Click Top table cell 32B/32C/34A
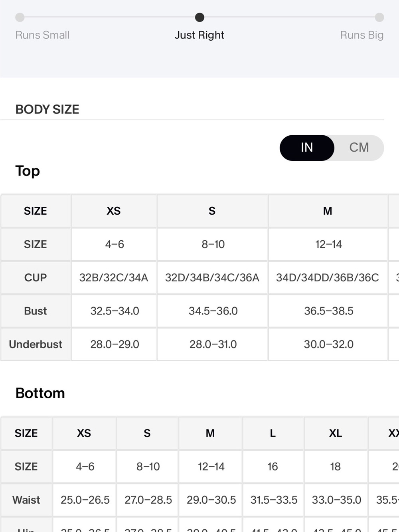 pos(114,277)
